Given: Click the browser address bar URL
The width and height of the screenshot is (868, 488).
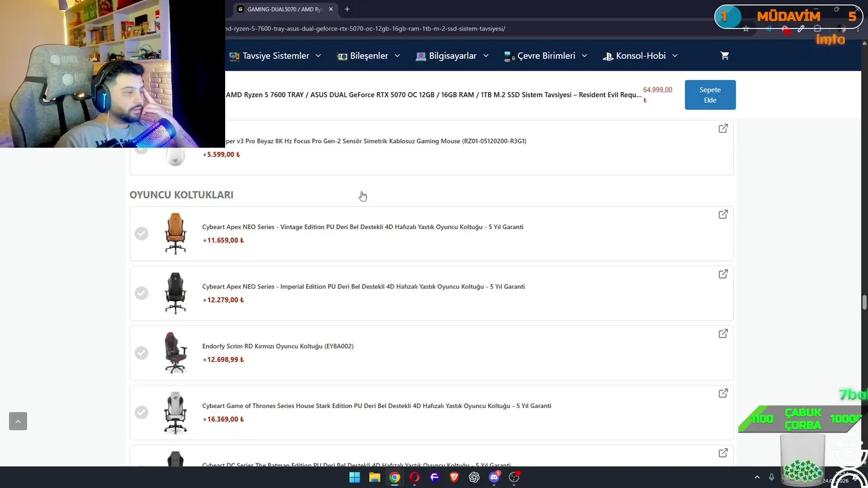Looking at the screenshot, I should 366,28.
